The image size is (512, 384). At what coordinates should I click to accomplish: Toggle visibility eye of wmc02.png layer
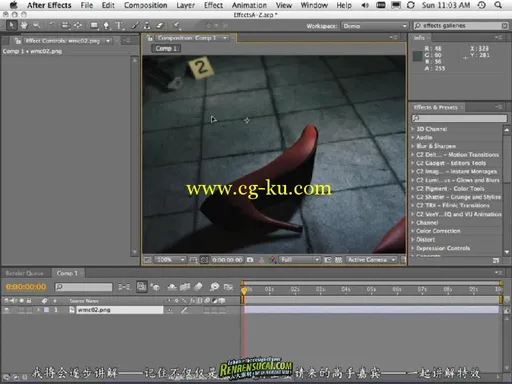pos(7,310)
